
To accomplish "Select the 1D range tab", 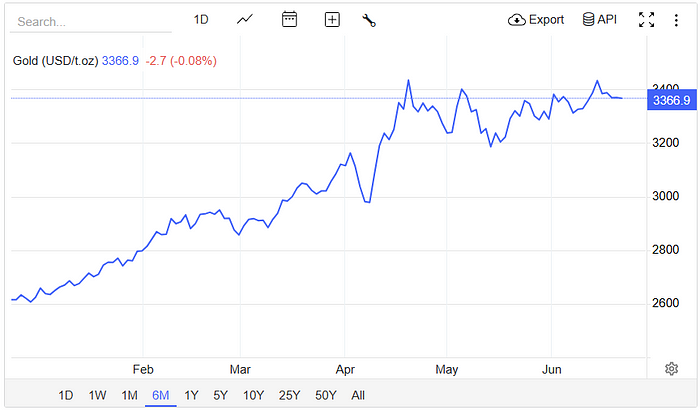I will tap(66, 395).
